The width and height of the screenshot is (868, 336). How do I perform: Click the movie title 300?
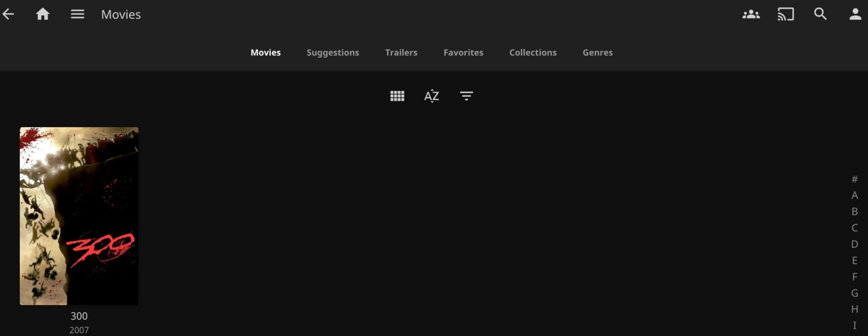tap(79, 316)
